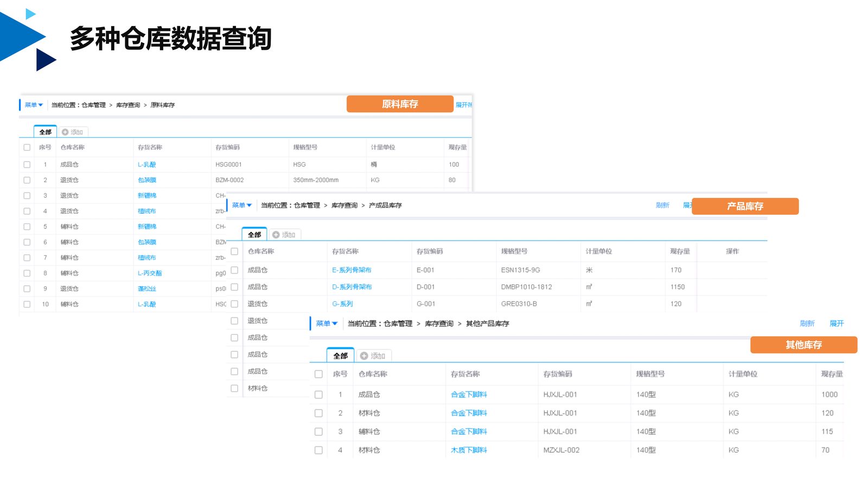Screen dimensions: 868x488
Task: Open the 菜单 dropdown in 原料库存 window
Action: [x=34, y=105]
